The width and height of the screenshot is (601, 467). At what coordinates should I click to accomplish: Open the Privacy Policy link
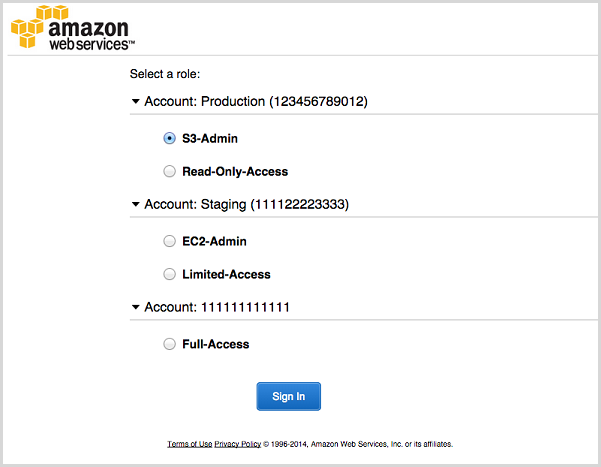click(x=238, y=444)
